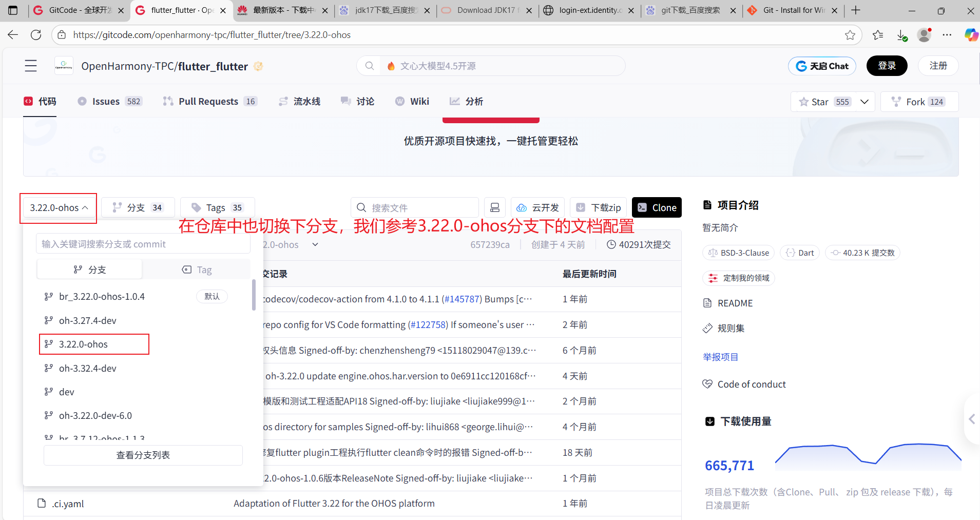Screen dimensions: 980x520
Task: Click the web IDE monitor icon beside 云开发
Action: (495, 207)
